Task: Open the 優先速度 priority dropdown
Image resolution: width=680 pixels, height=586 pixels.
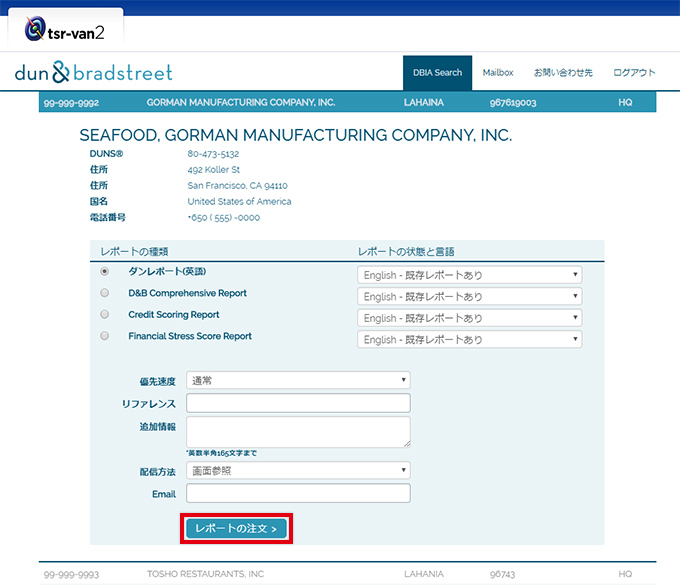Action: tap(298, 380)
